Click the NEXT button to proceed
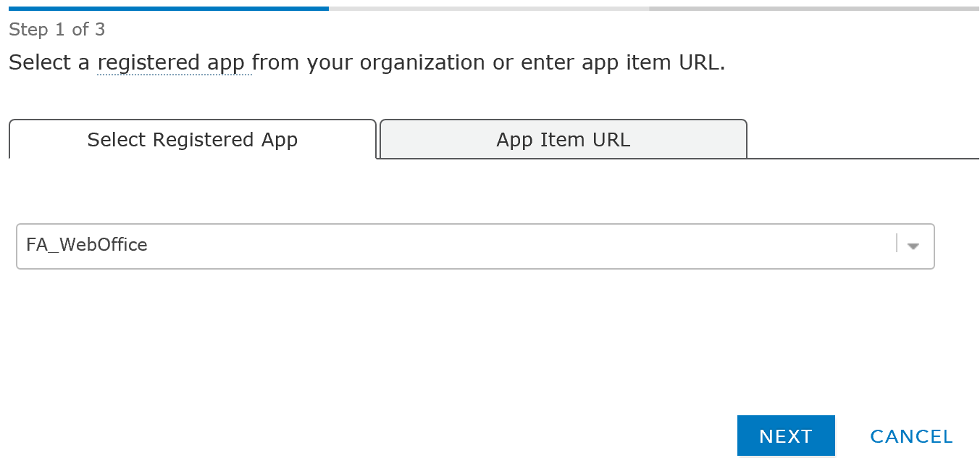 point(785,436)
